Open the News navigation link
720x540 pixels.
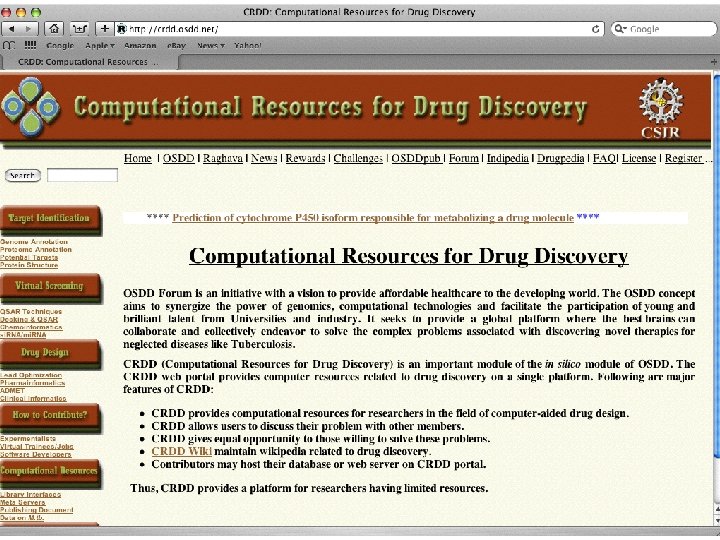[264, 158]
